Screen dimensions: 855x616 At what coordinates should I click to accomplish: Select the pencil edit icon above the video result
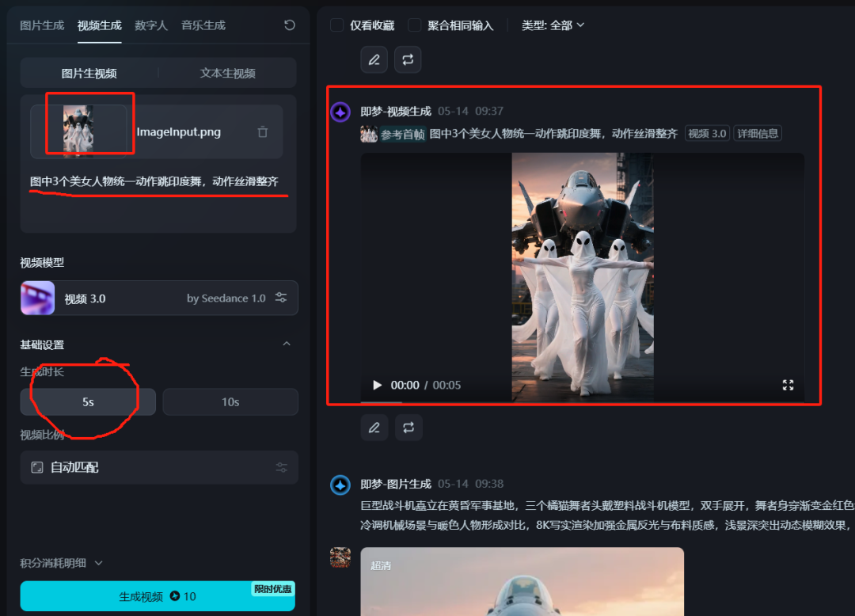coord(374,59)
